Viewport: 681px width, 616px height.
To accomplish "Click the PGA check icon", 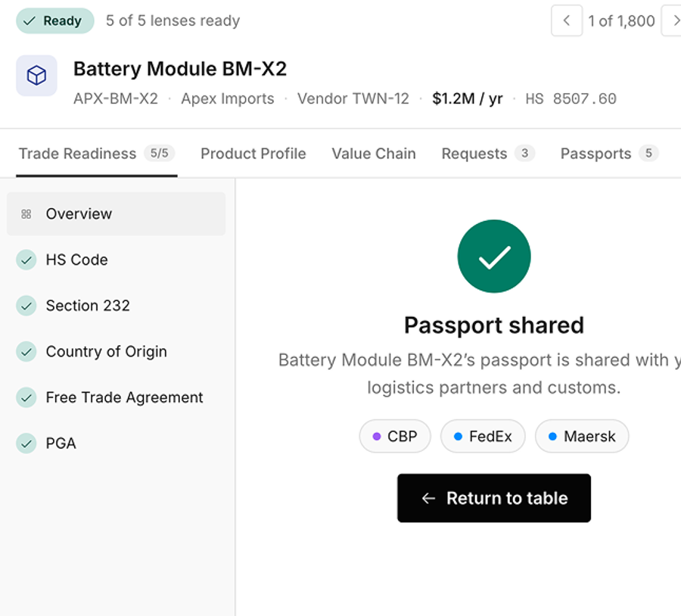I will (26, 443).
